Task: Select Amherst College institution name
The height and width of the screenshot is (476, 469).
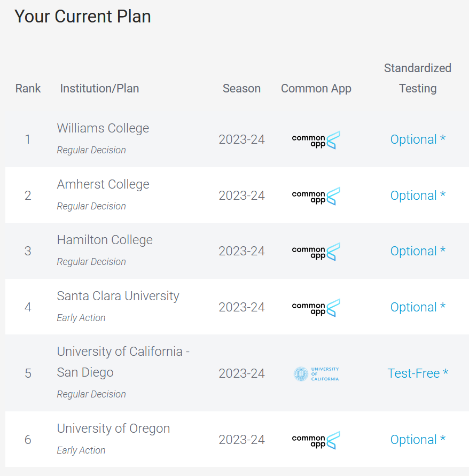Action: point(103,184)
